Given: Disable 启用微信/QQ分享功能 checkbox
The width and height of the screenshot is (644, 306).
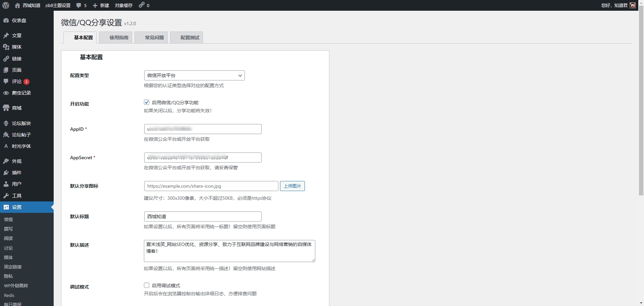Looking at the screenshot, I should pyautogui.click(x=147, y=102).
